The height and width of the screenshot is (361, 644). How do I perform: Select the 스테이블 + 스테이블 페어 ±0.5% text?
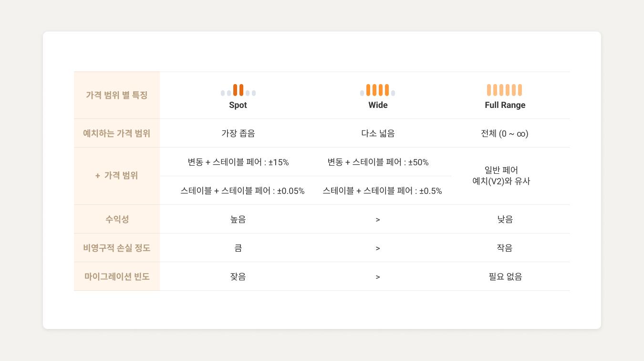(x=382, y=191)
